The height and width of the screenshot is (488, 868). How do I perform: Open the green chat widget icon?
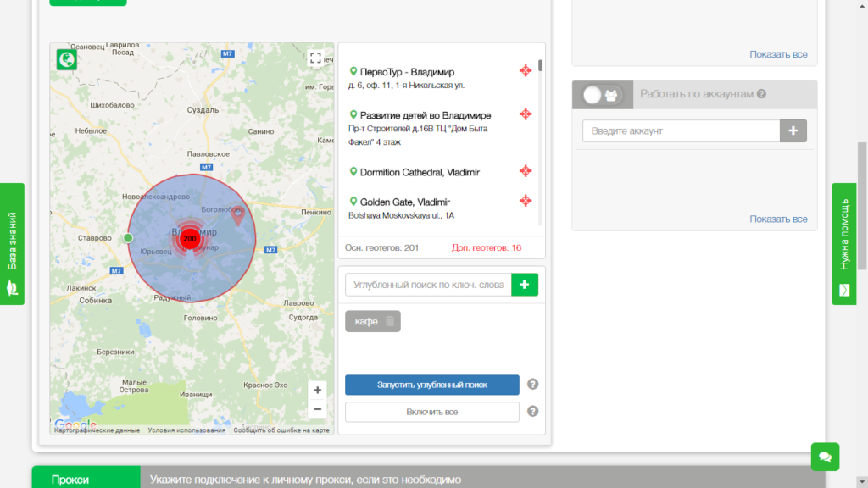[x=825, y=457]
